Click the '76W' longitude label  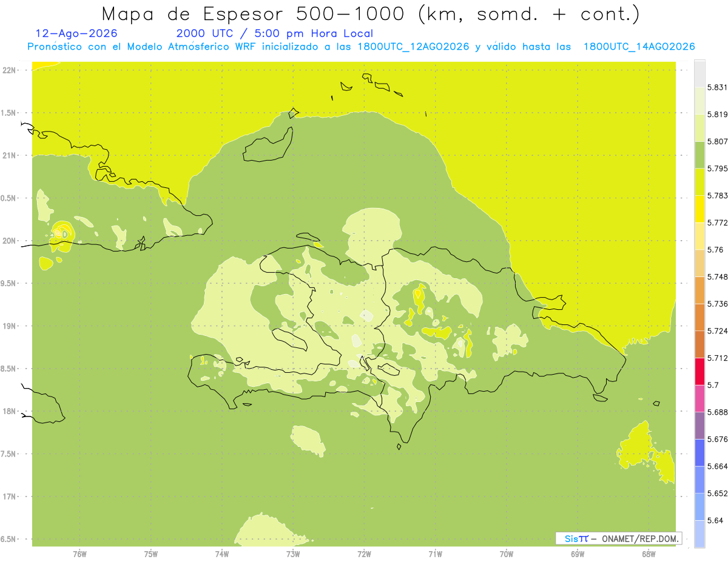(79, 554)
